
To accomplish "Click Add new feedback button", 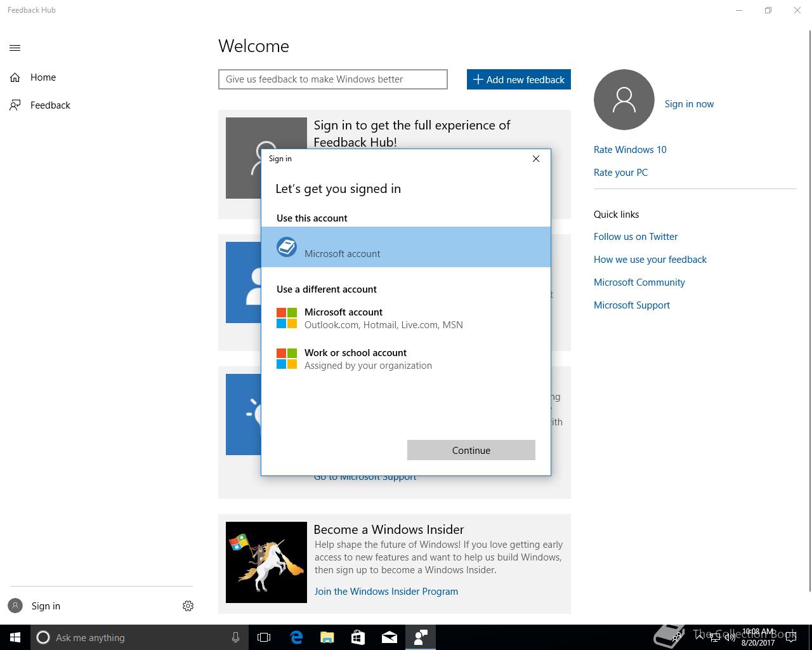I will tap(519, 79).
